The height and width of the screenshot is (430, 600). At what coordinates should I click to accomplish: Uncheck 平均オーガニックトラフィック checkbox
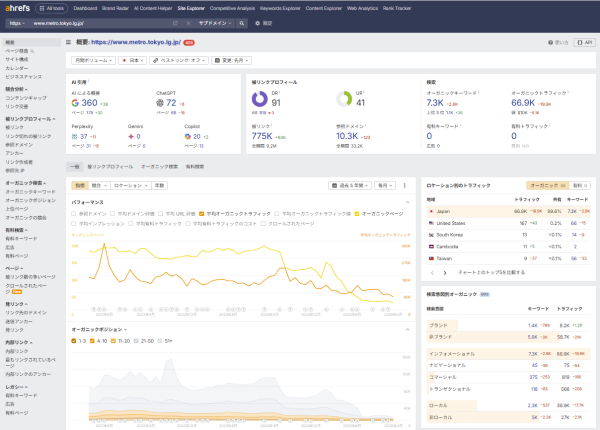(x=202, y=213)
